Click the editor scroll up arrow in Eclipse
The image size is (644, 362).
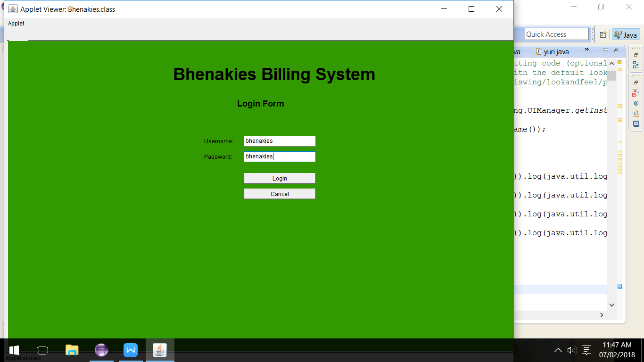(611, 63)
